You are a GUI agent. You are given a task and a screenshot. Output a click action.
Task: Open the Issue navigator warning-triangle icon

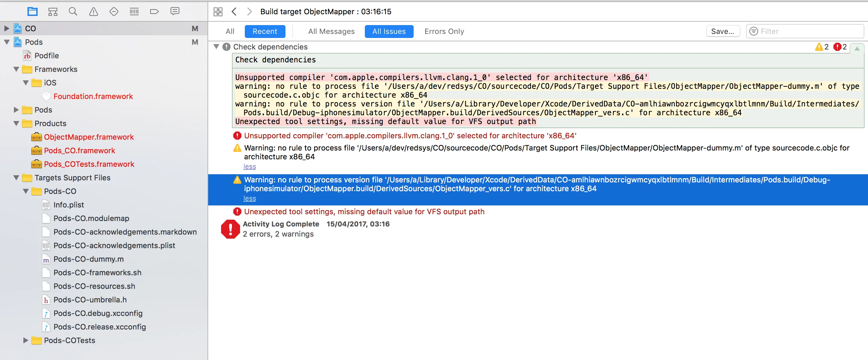click(94, 12)
